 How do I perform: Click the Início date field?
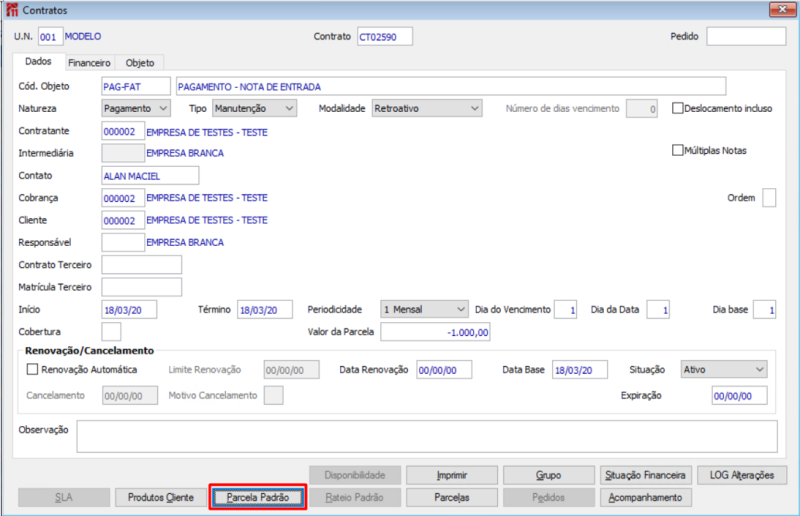(129, 310)
